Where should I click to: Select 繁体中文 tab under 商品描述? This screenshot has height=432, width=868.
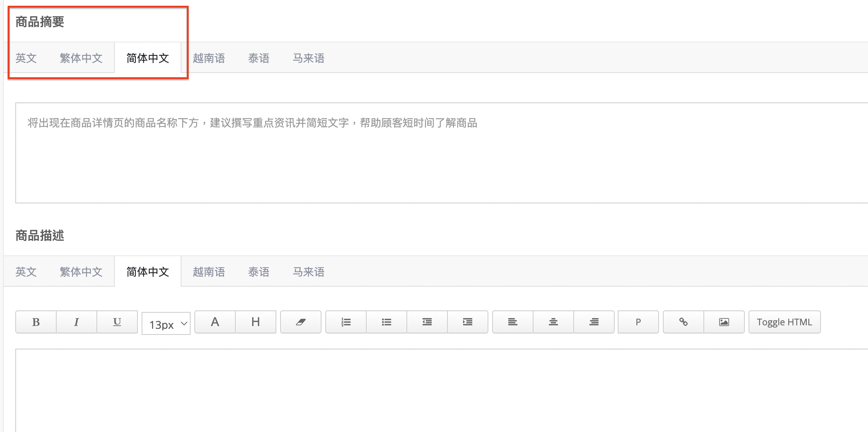(81, 272)
